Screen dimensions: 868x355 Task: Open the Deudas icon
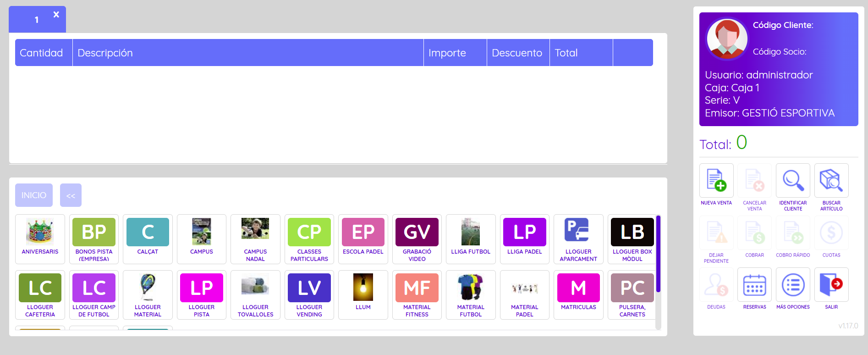coord(716,285)
